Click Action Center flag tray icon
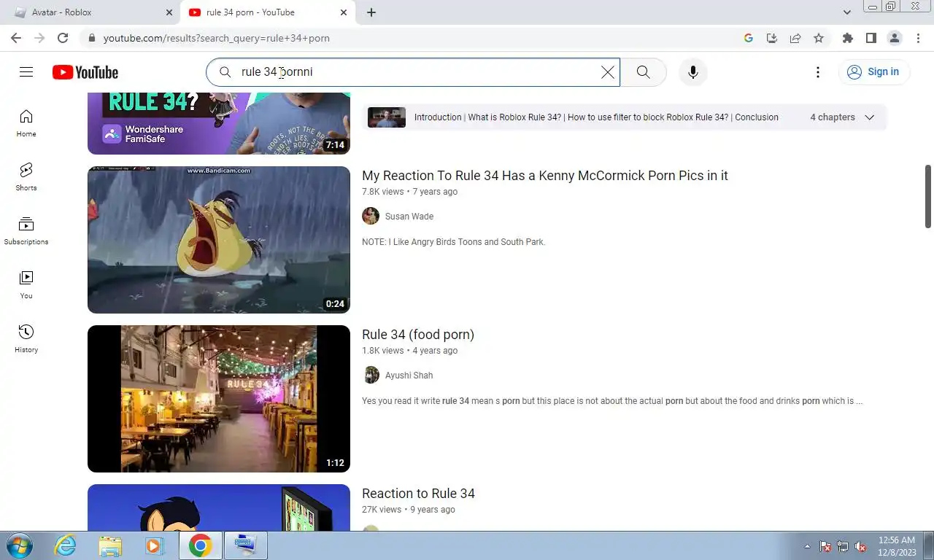Viewport: 934px width, 560px height. (825, 546)
